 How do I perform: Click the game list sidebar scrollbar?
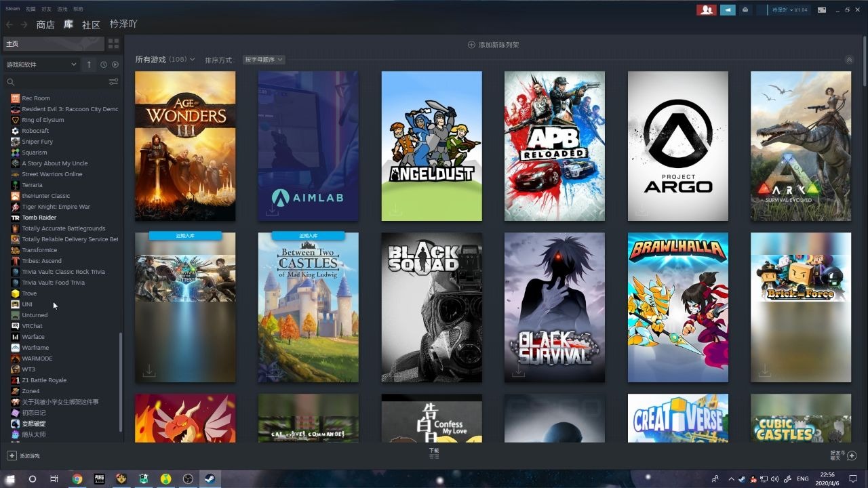tap(121, 382)
